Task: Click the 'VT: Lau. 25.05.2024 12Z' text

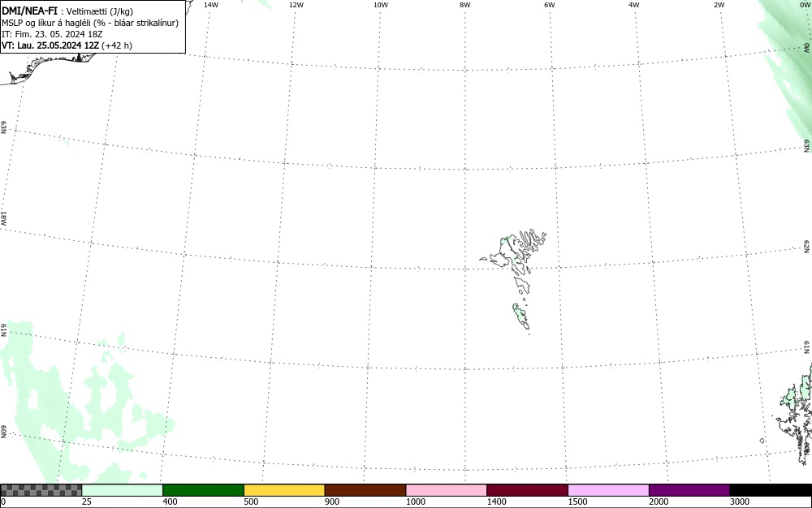Action: [50, 45]
